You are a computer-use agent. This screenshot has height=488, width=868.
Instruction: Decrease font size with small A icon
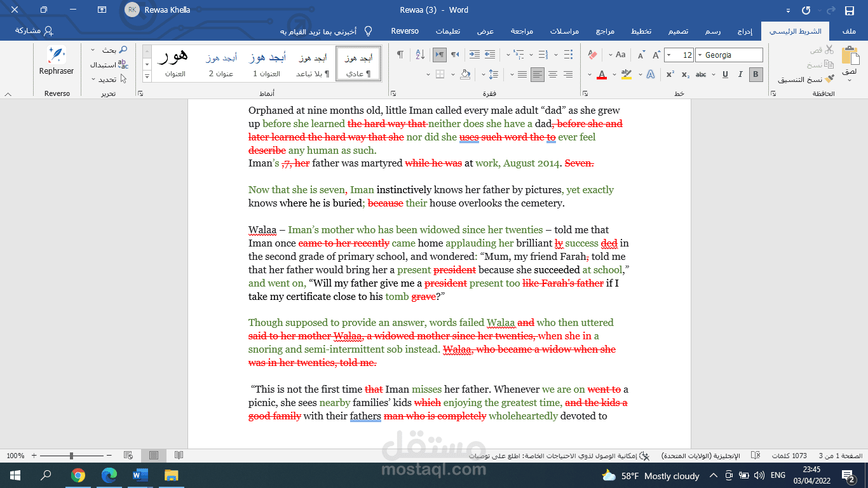tap(641, 55)
